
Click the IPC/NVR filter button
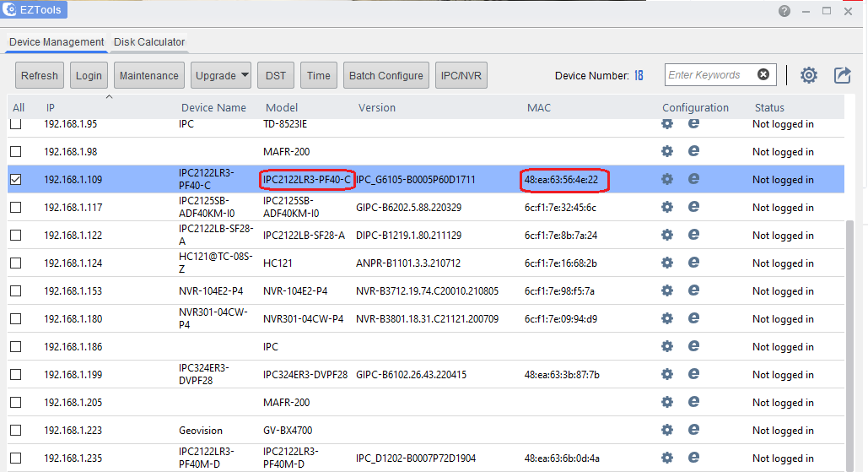pyautogui.click(x=461, y=75)
